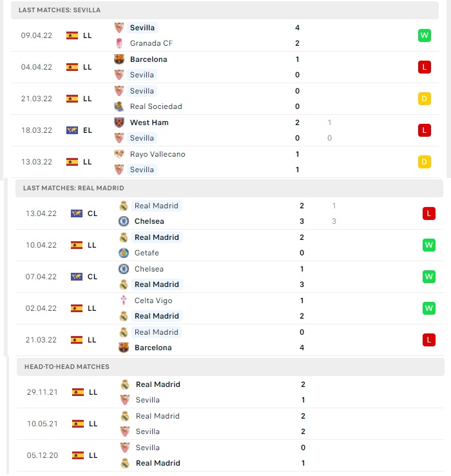The height and width of the screenshot is (476, 451).
Task: Click the EL competition flag on 18.03.22
Action: [x=72, y=130]
